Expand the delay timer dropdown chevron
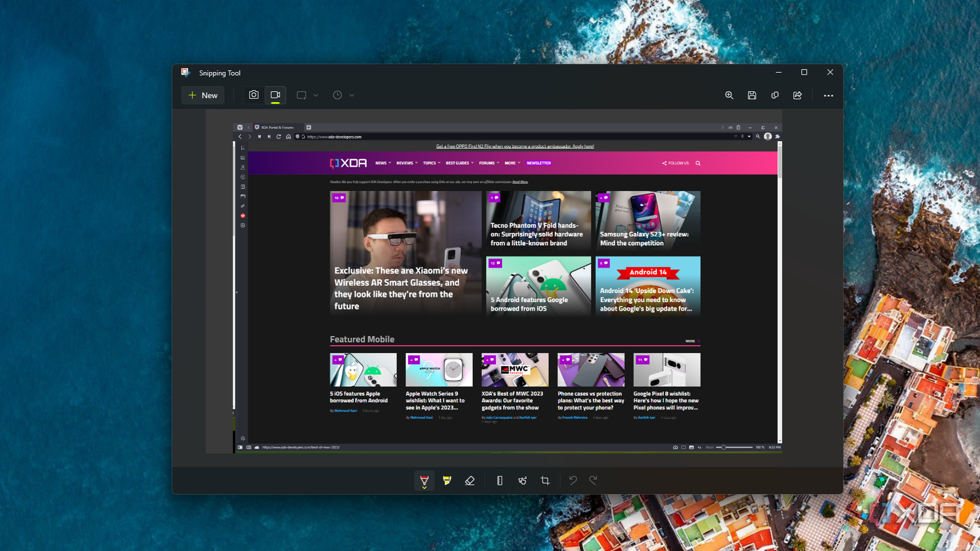Image resolution: width=980 pixels, height=551 pixels. click(352, 96)
